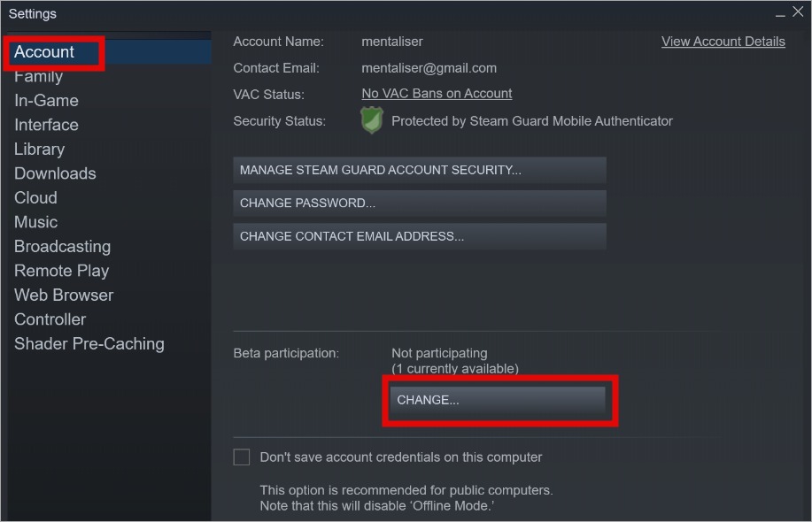Click the account name mentaliser
Viewport: 812px width, 522px height.
(392, 42)
